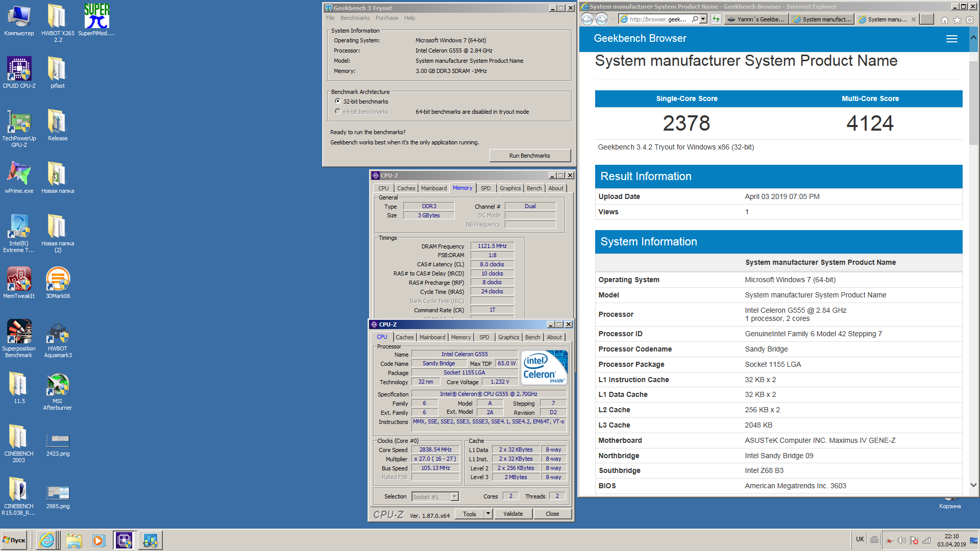Viewport: 980px width, 551px height.
Task: Open Intel Extreme Tuning shortcut
Action: point(19,234)
